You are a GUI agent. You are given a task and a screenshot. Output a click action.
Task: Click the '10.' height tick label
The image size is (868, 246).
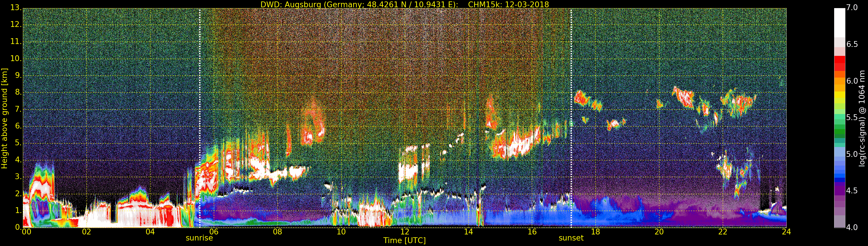[x=16, y=59]
